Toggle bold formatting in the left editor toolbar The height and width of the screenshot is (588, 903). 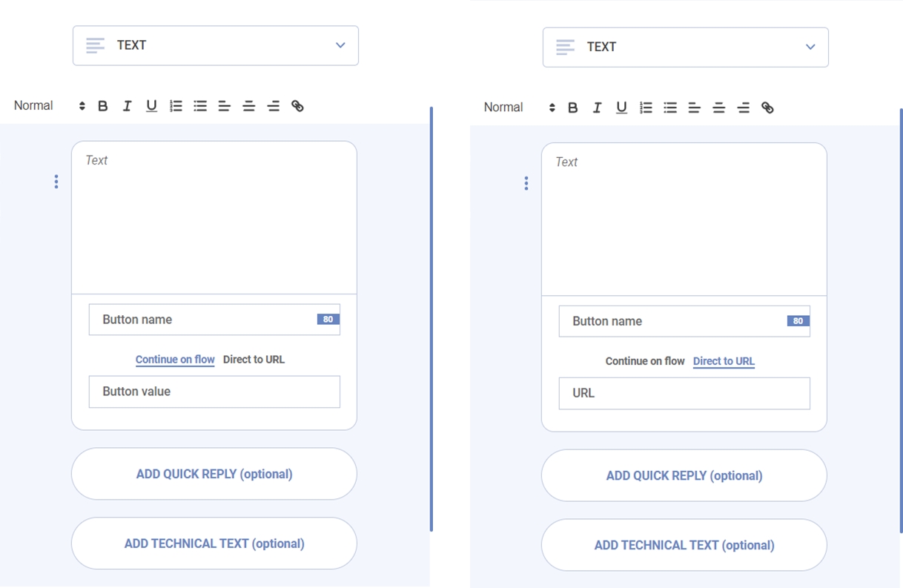coord(103,106)
